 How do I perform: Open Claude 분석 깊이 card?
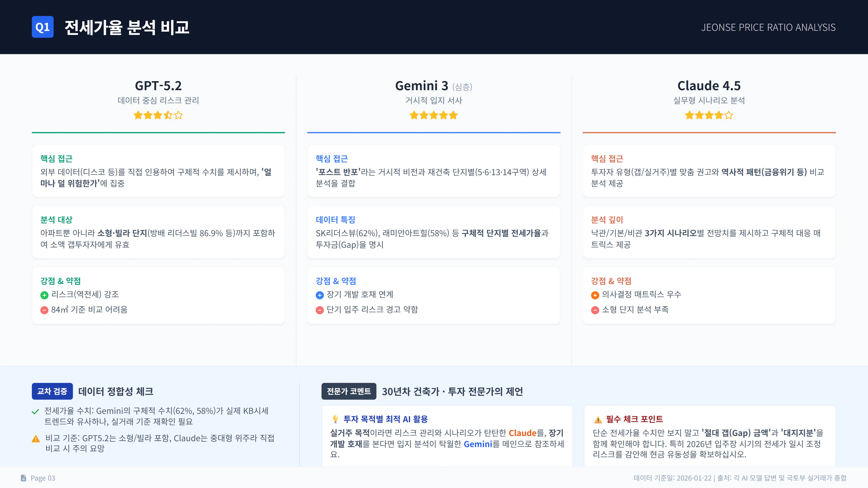(x=709, y=232)
